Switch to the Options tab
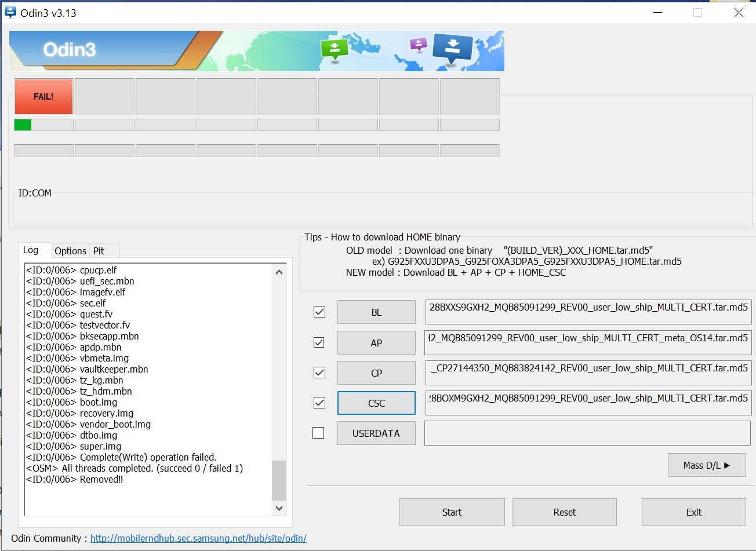This screenshot has width=756, height=551. tap(70, 251)
